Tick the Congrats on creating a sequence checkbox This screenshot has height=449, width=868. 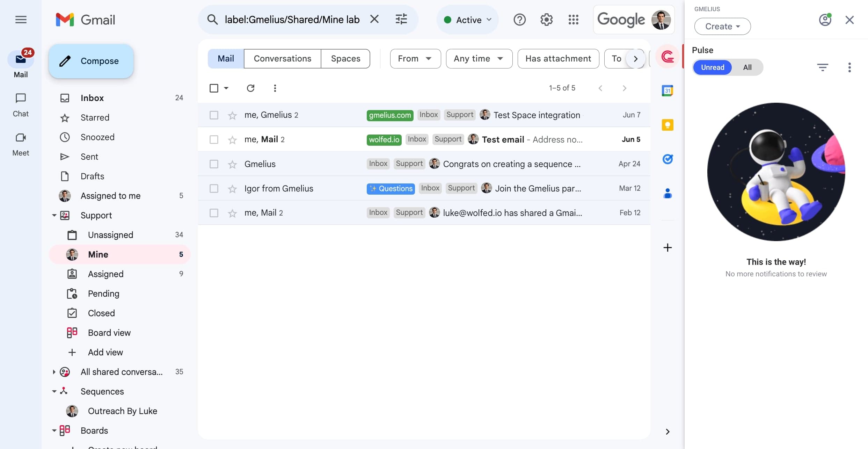214,164
